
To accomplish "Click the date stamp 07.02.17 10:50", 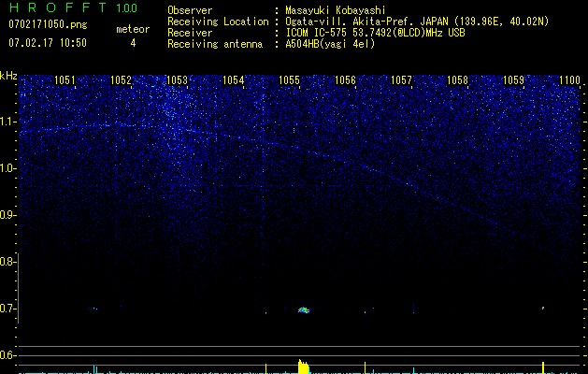I will pos(48,43).
